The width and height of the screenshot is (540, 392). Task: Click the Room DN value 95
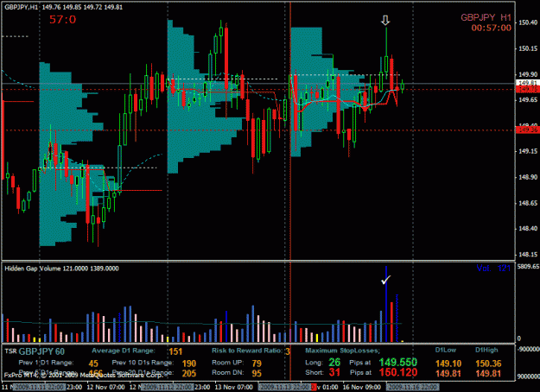tap(257, 373)
